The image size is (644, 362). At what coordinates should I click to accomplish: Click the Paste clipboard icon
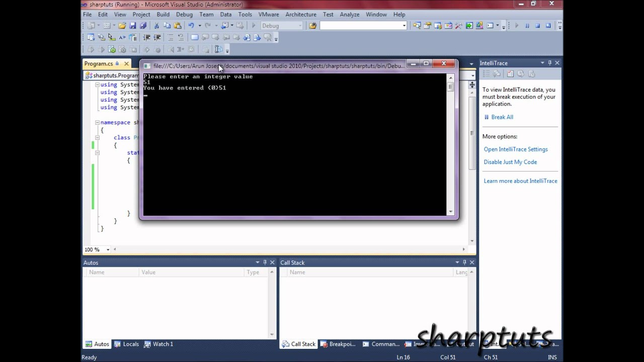[177, 26]
